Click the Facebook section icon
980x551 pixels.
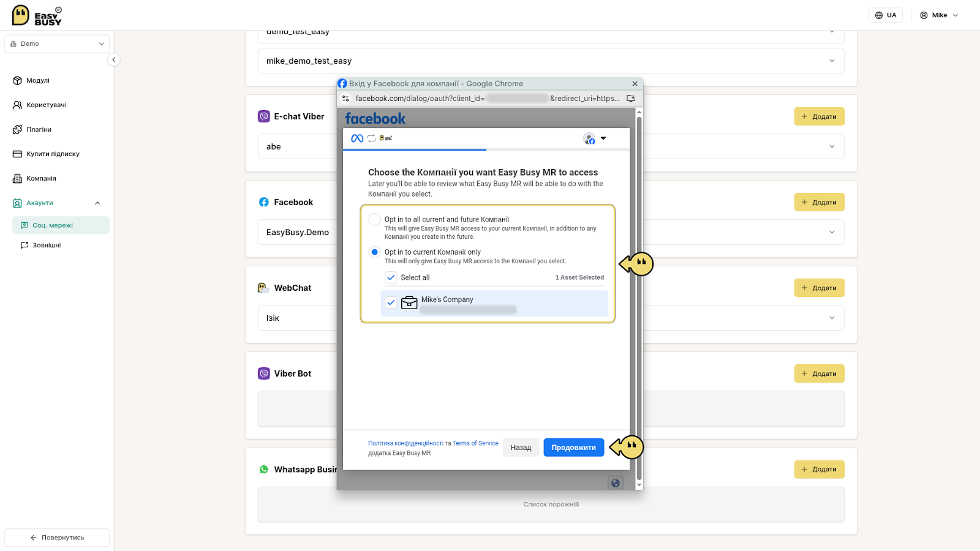264,202
